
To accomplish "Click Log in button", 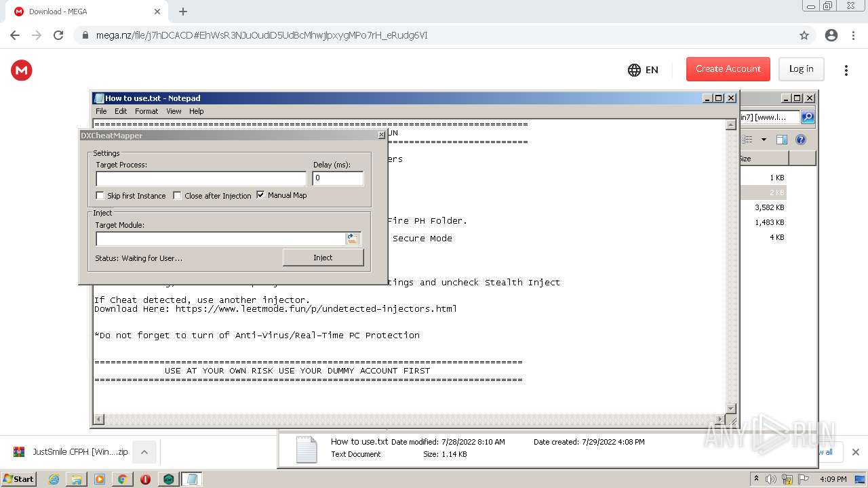I will click(801, 69).
